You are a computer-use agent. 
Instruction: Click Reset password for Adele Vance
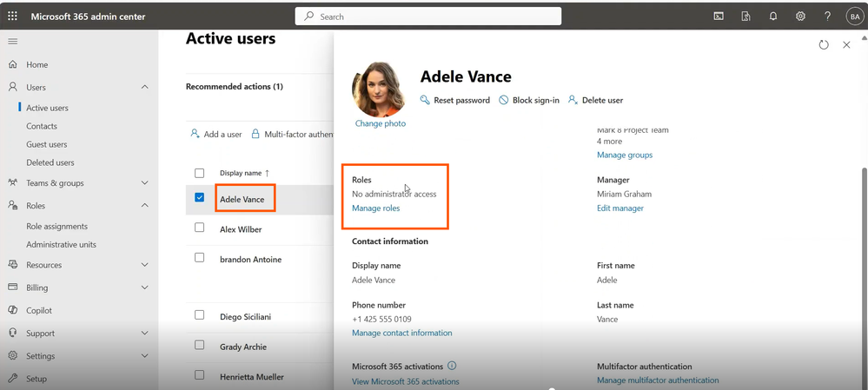(x=455, y=100)
